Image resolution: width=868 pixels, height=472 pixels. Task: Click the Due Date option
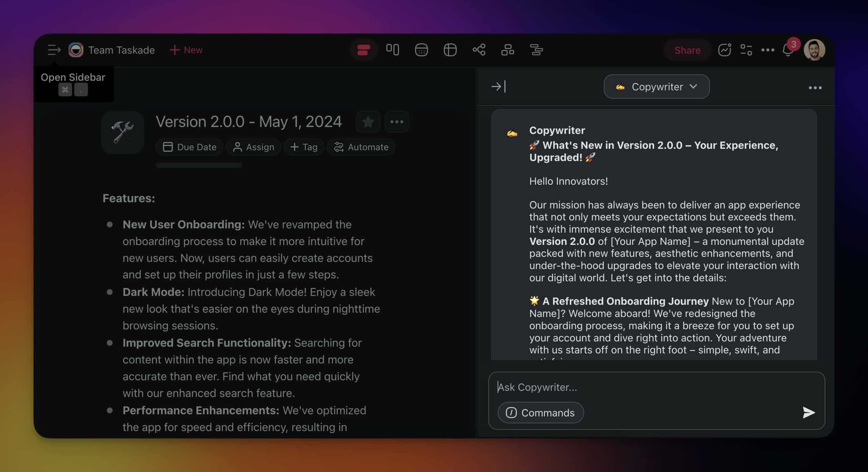coord(189,147)
